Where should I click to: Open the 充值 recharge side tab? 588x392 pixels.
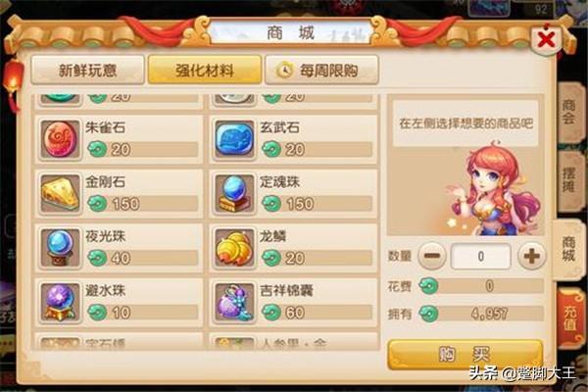coord(570,318)
